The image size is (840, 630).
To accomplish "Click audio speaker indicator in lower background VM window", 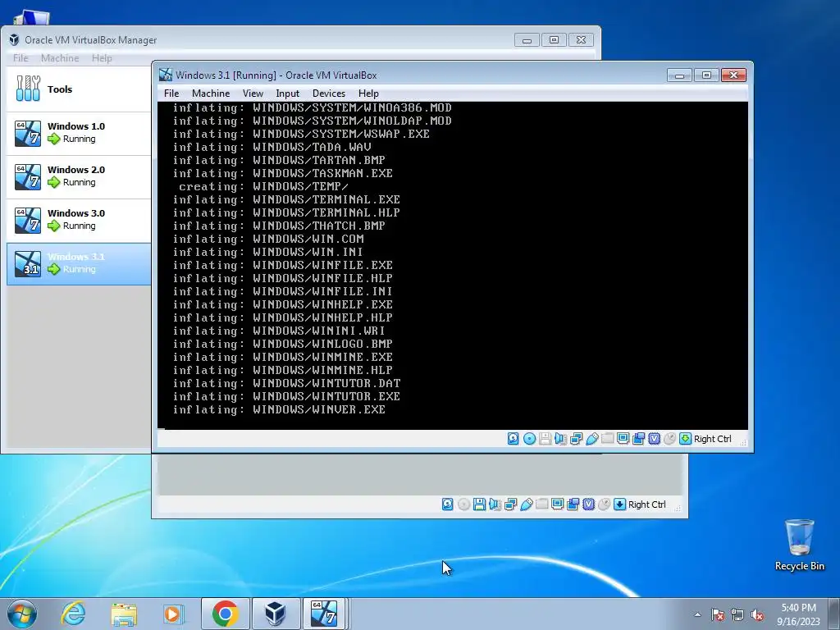I will [x=495, y=504].
